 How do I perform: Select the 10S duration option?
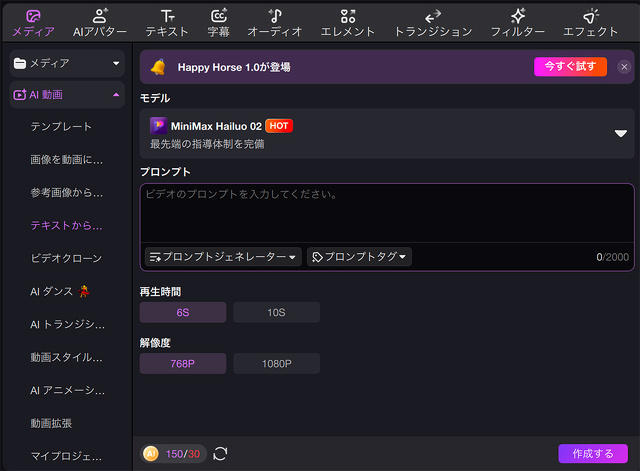276,313
